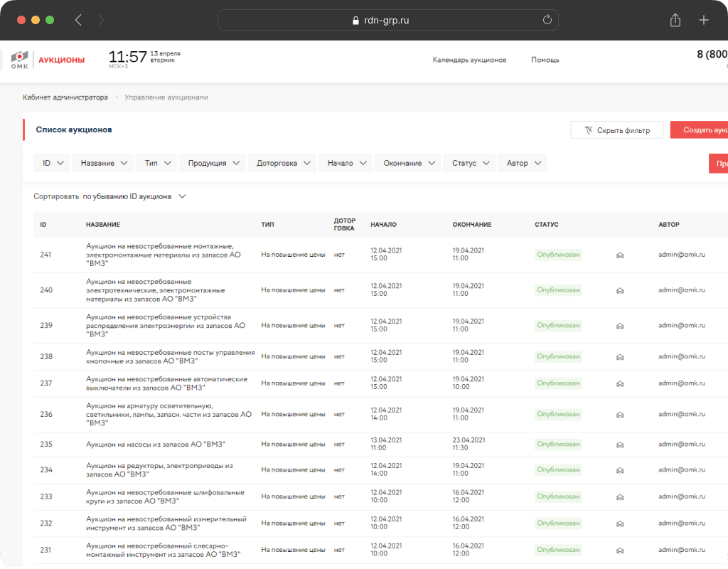Click the rdn-grp.ru address bar
The width and height of the screenshot is (728, 569).
tap(387, 20)
